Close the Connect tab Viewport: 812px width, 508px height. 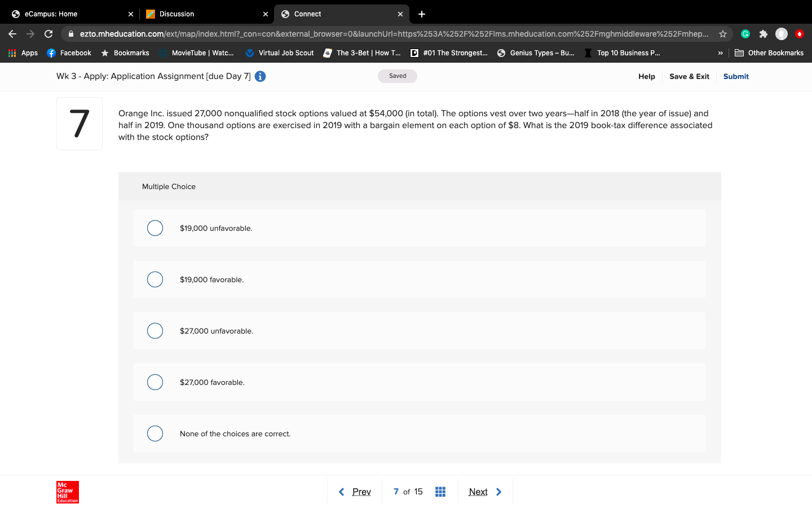(x=400, y=14)
